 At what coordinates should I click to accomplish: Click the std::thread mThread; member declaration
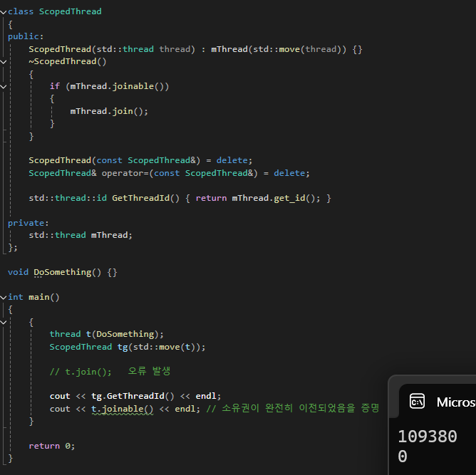(81, 235)
